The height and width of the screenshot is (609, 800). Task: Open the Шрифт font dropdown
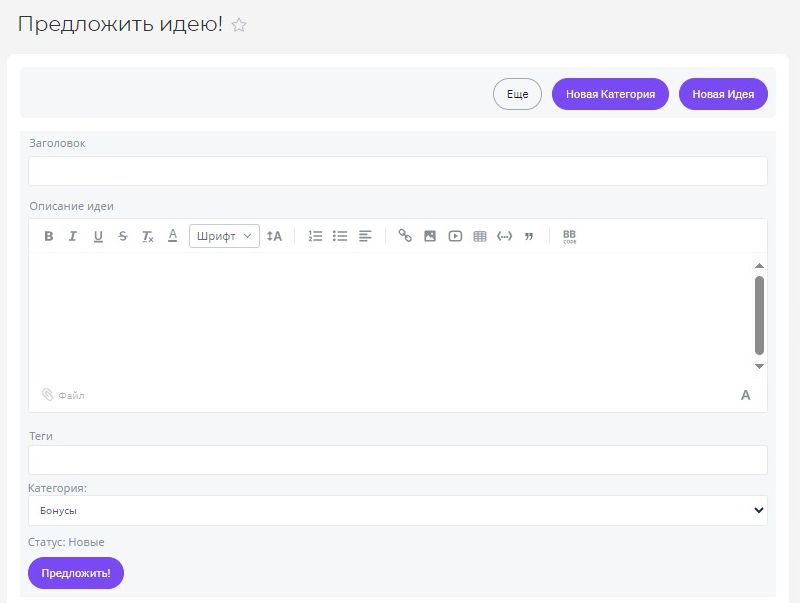pyautogui.click(x=224, y=236)
